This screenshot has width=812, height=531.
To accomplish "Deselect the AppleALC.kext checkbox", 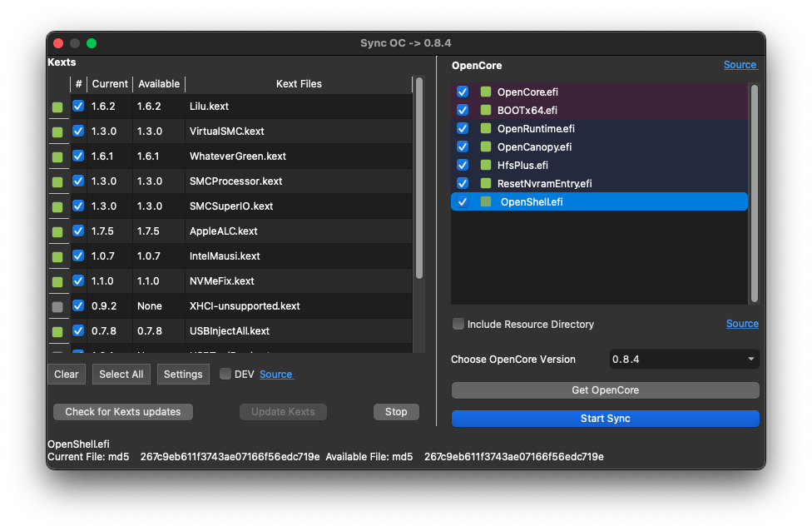I will point(78,231).
